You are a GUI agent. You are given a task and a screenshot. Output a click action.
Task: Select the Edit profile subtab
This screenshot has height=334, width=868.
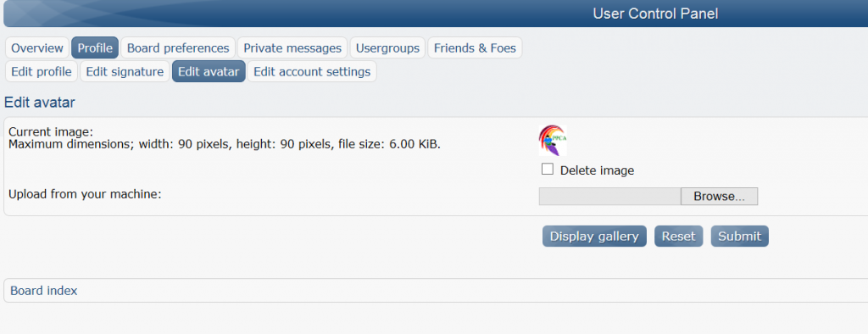pyautogui.click(x=42, y=71)
